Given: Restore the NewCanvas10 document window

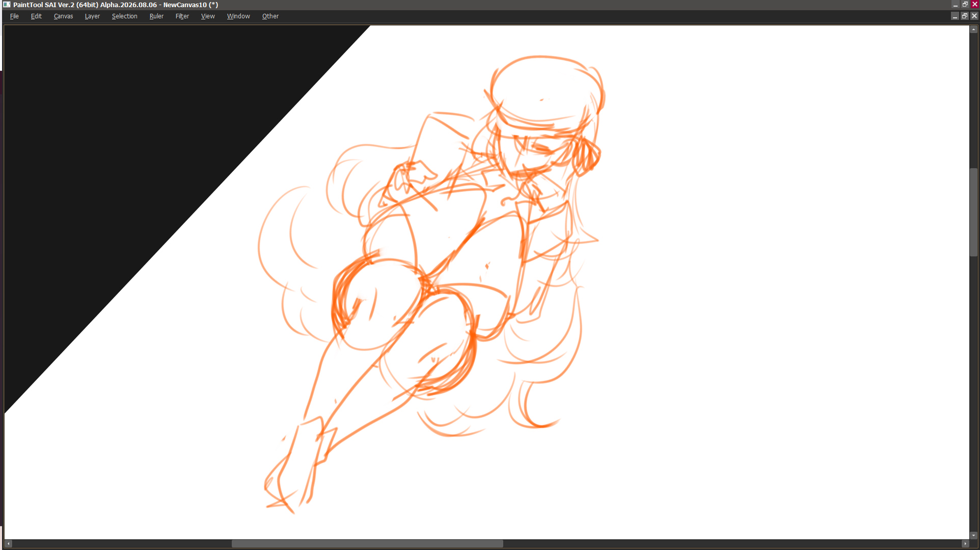Looking at the screenshot, I should (x=965, y=16).
